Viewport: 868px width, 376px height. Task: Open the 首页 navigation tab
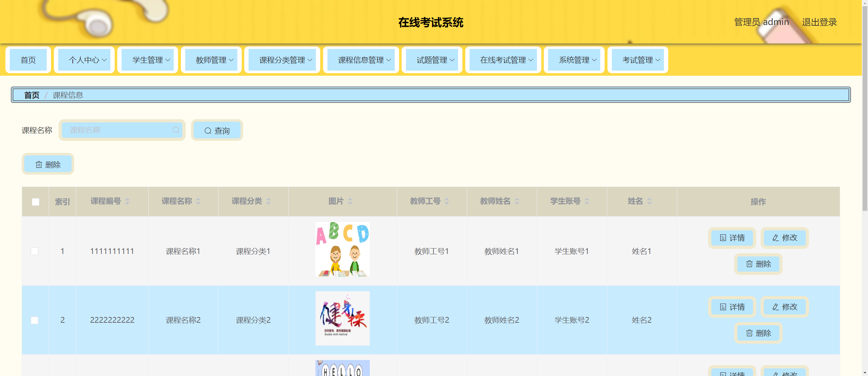[x=28, y=60]
